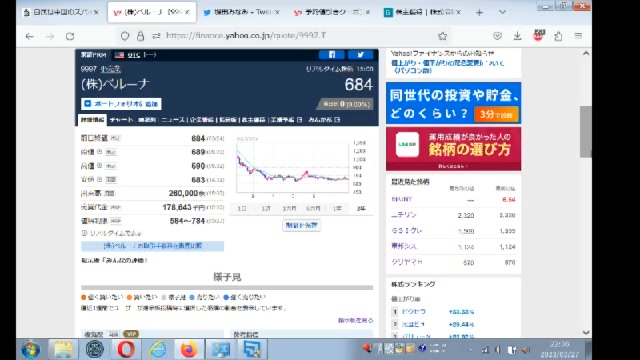The width and height of the screenshot is (640, 360).
Task: Reload the page with the refresh icon
Action: pos(70,36)
